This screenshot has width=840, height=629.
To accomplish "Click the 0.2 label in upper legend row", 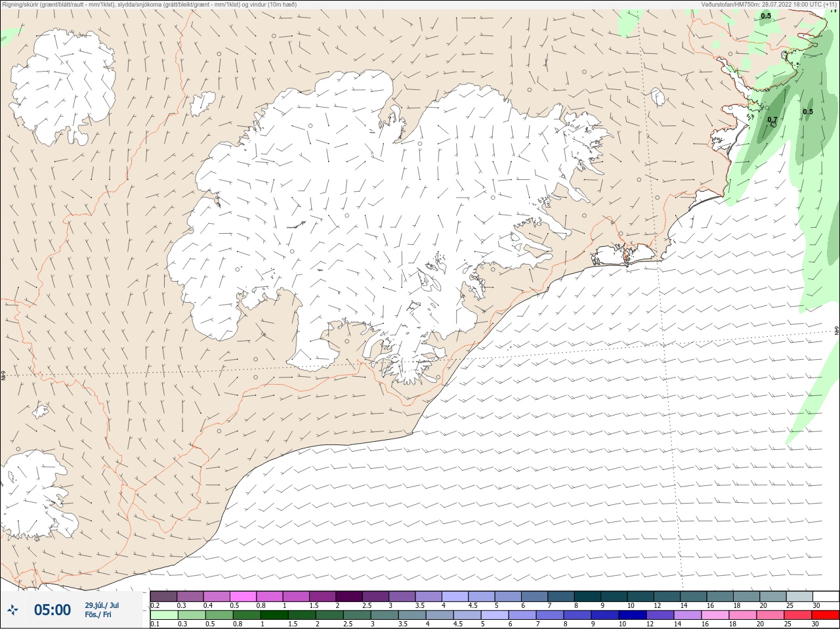I will 155,605.
